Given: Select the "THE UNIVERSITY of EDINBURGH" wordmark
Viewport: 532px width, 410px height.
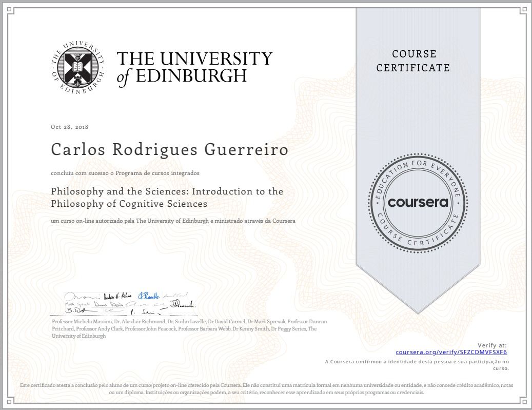Looking at the screenshot, I should 194,67.
